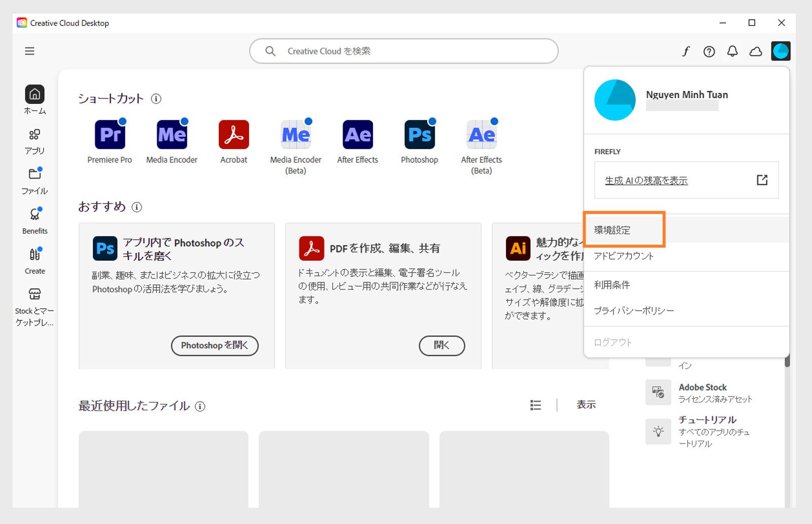Image resolution: width=812 pixels, height=524 pixels.
Task: Click the Creative Cloud search field
Action: click(x=403, y=51)
